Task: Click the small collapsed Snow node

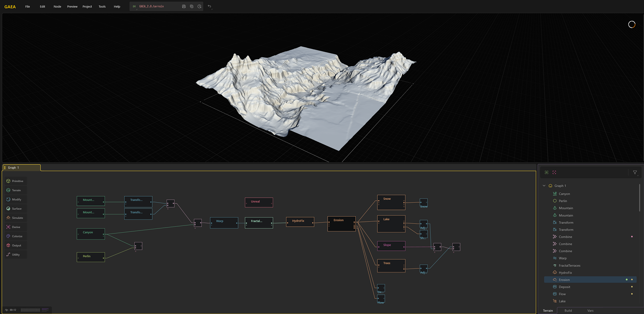Action: (x=424, y=202)
